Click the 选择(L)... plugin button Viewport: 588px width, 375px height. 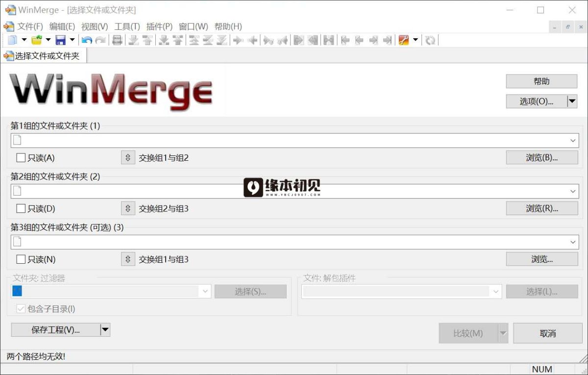[542, 292]
